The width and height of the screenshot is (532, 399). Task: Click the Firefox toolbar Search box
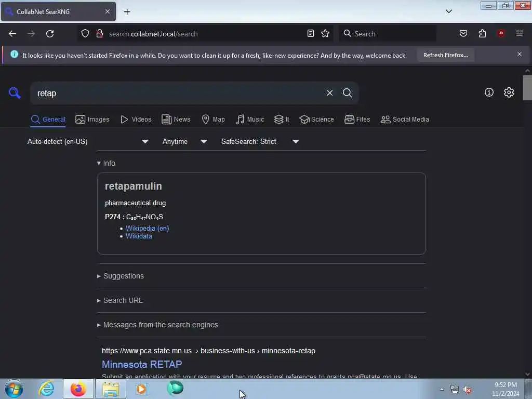(x=388, y=34)
